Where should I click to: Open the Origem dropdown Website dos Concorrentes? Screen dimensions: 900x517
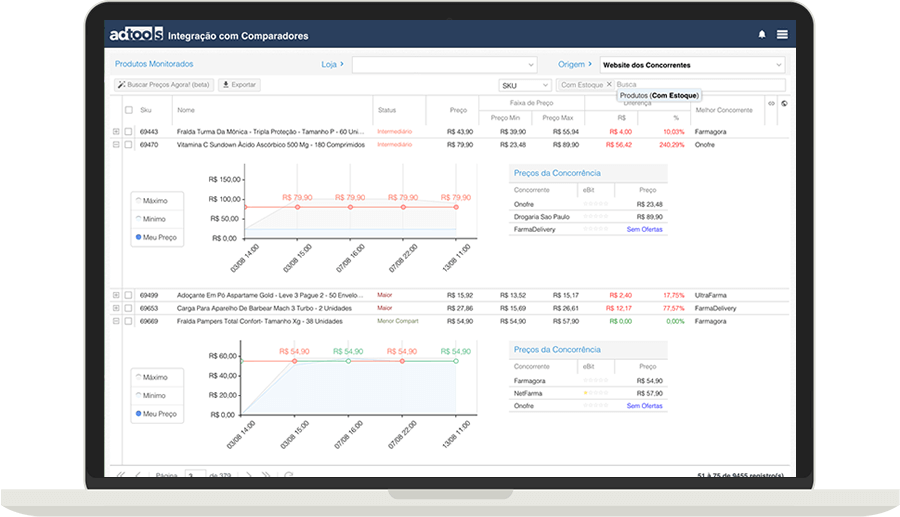click(x=692, y=65)
